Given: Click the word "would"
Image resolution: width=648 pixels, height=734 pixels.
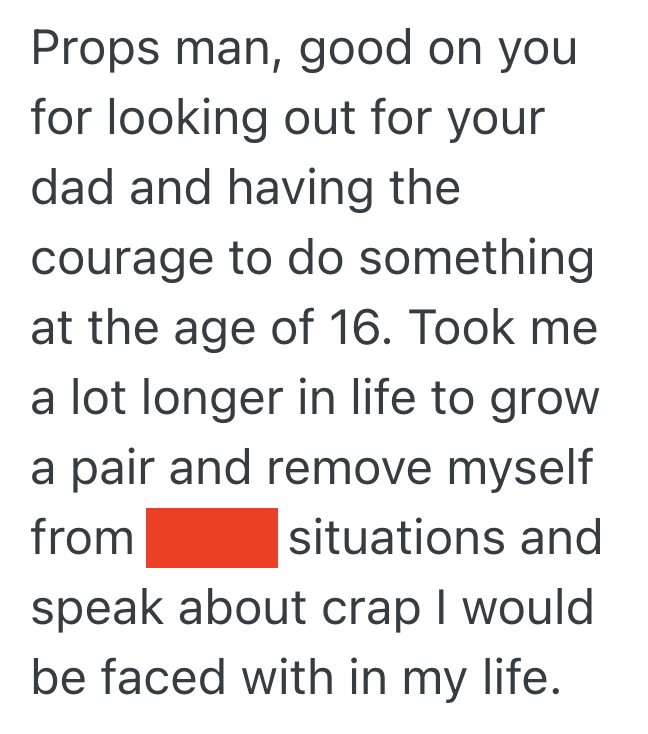Looking at the screenshot, I should tap(540, 609).
